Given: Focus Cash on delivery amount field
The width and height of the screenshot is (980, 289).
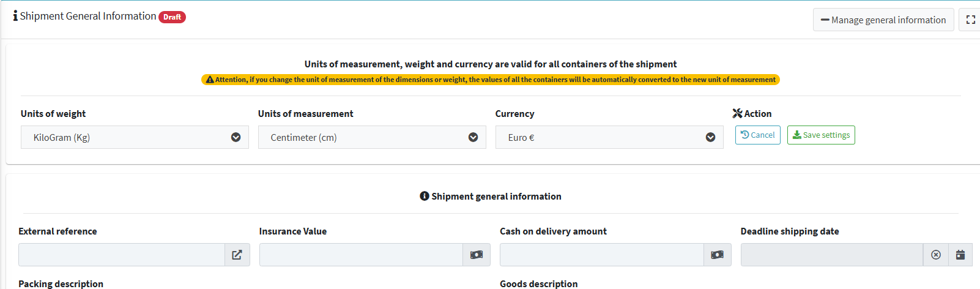Looking at the screenshot, I should (602, 255).
